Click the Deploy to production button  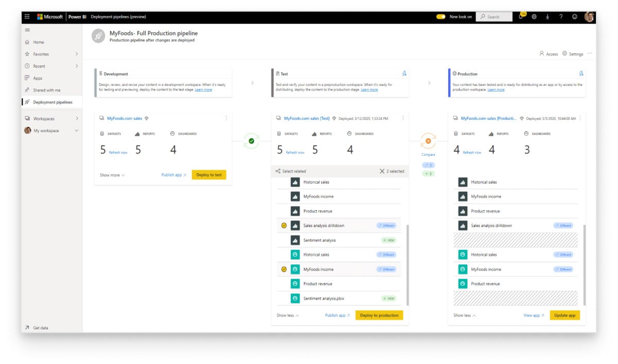pyautogui.click(x=379, y=315)
